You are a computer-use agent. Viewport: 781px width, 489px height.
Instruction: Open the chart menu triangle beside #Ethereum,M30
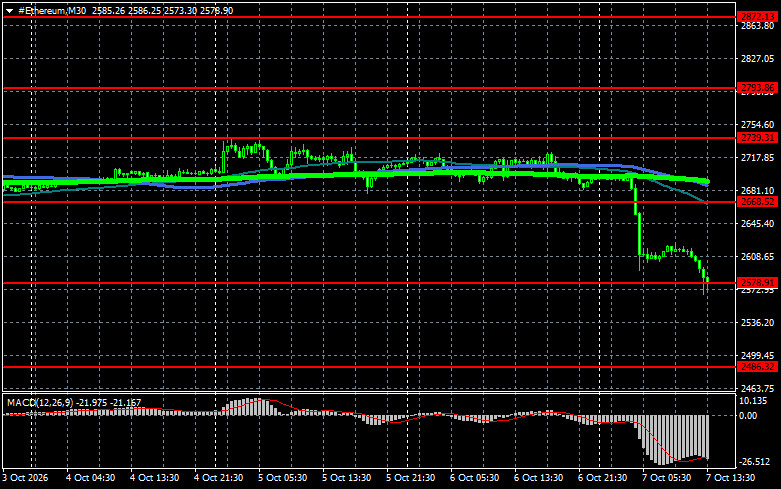click(9, 11)
